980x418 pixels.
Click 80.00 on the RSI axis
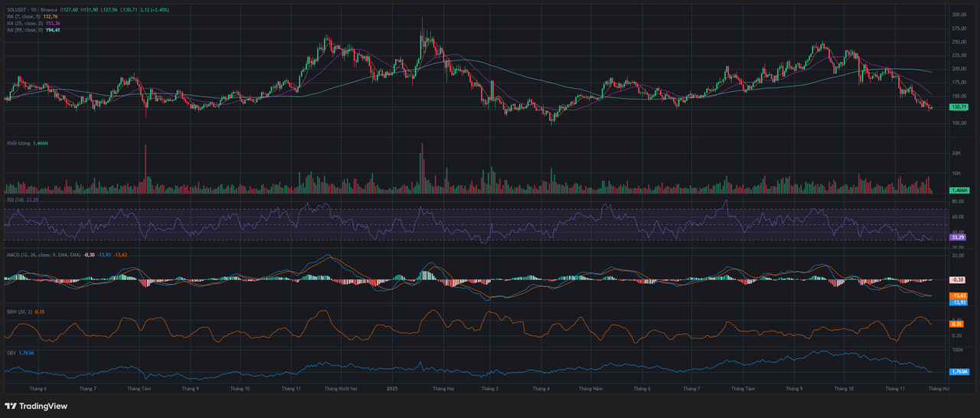(958, 201)
